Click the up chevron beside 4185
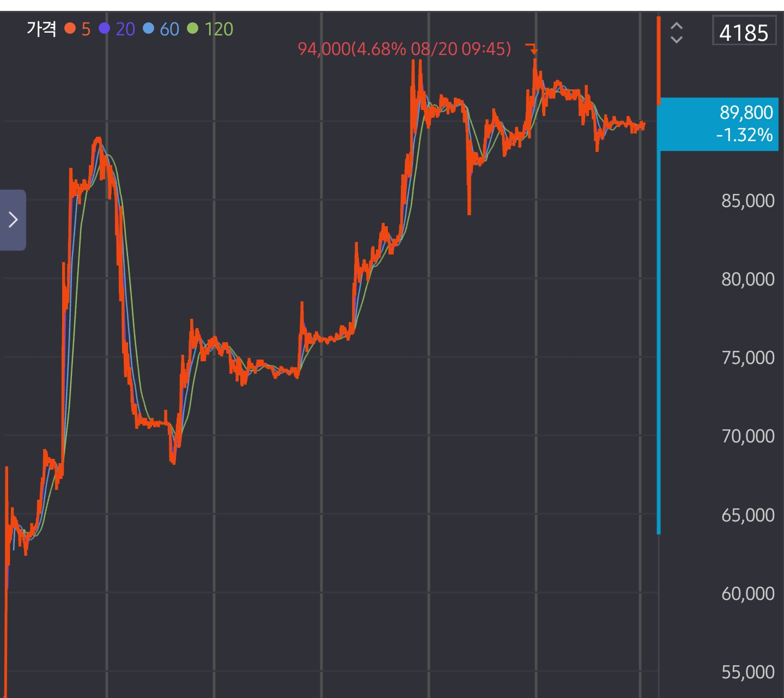The width and height of the screenshot is (784, 698). click(x=676, y=26)
